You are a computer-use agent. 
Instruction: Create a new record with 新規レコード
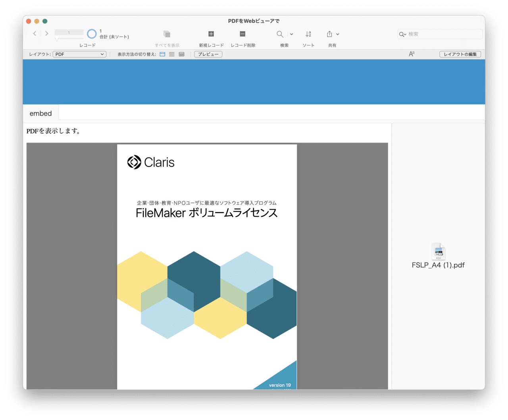pyautogui.click(x=211, y=34)
